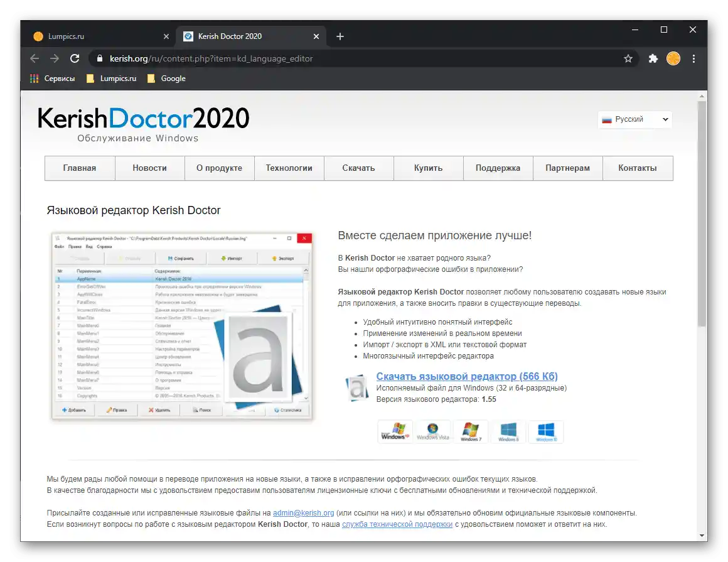Open the orange profile avatar
The width and height of the screenshot is (728, 562).
[673, 58]
